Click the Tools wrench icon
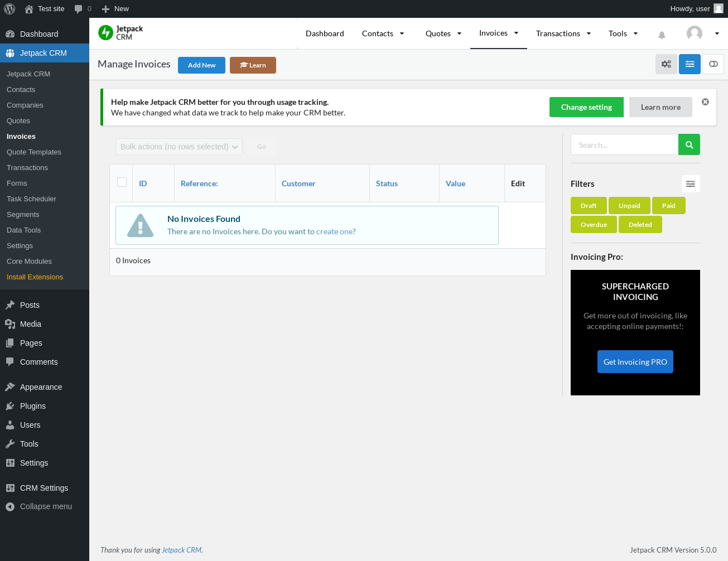 click(x=10, y=444)
